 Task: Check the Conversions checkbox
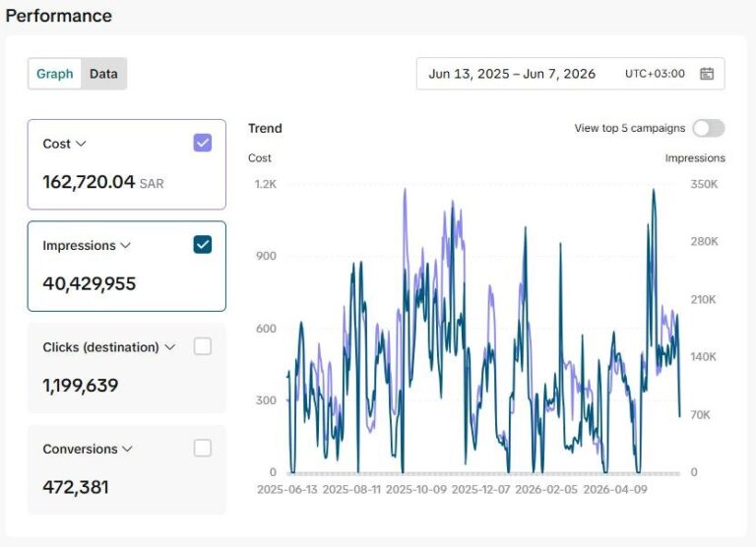pyautogui.click(x=203, y=448)
